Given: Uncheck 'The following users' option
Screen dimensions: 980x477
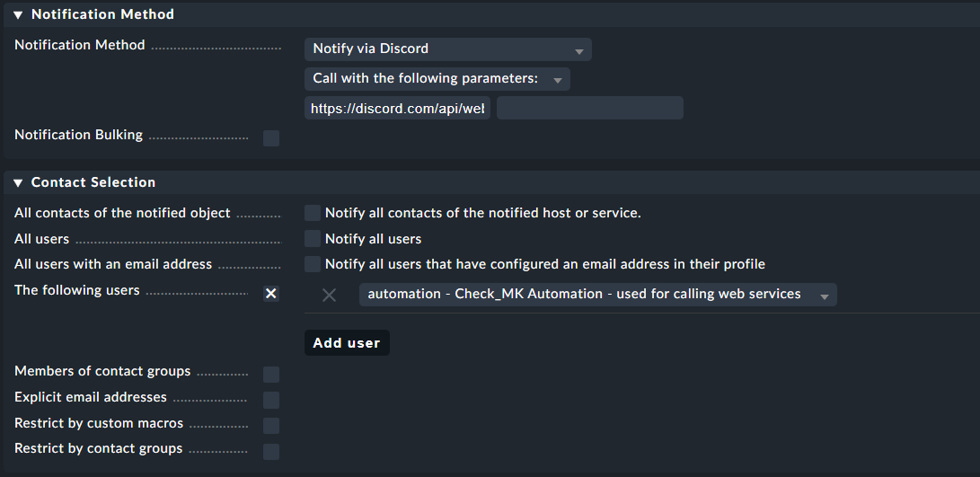Looking at the screenshot, I should tap(271, 294).
